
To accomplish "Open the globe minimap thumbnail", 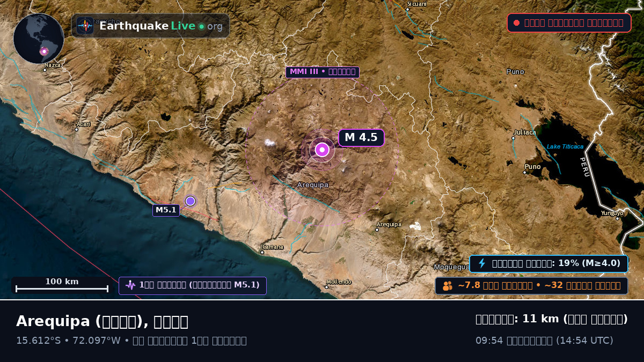I will point(39,39).
